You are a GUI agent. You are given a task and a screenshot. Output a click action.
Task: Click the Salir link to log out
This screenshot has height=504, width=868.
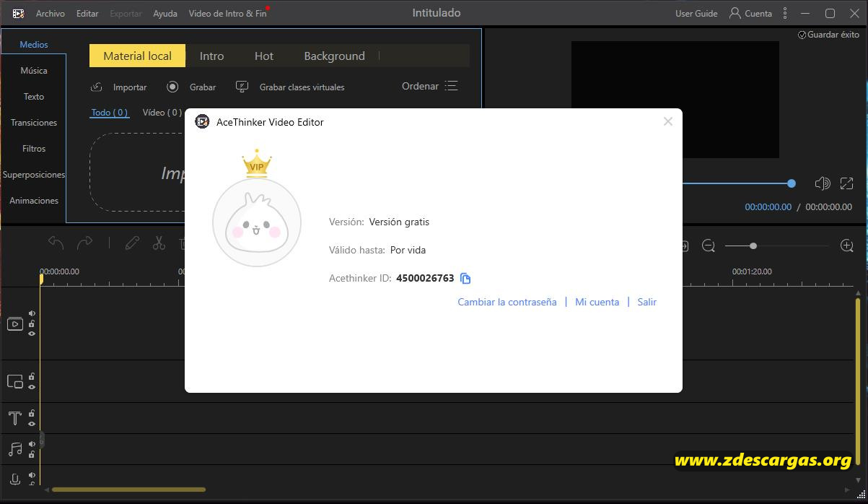tap(647, 302)
